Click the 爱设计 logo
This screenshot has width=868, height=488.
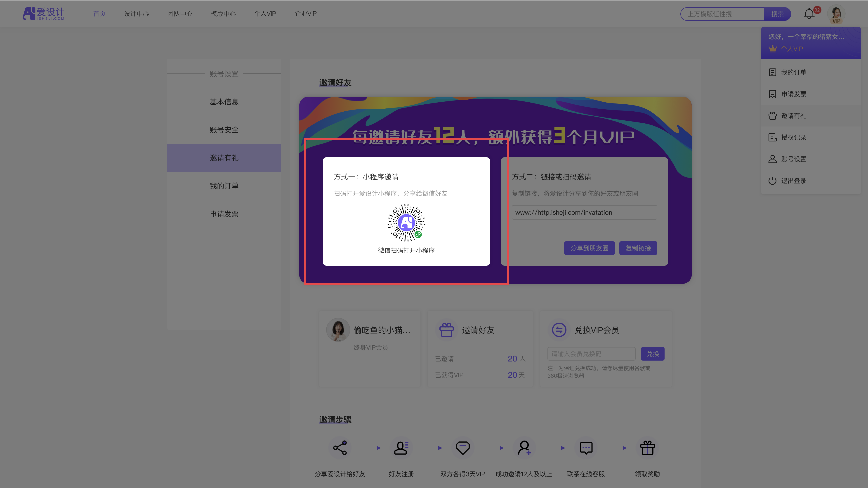(x=43, y=14)
